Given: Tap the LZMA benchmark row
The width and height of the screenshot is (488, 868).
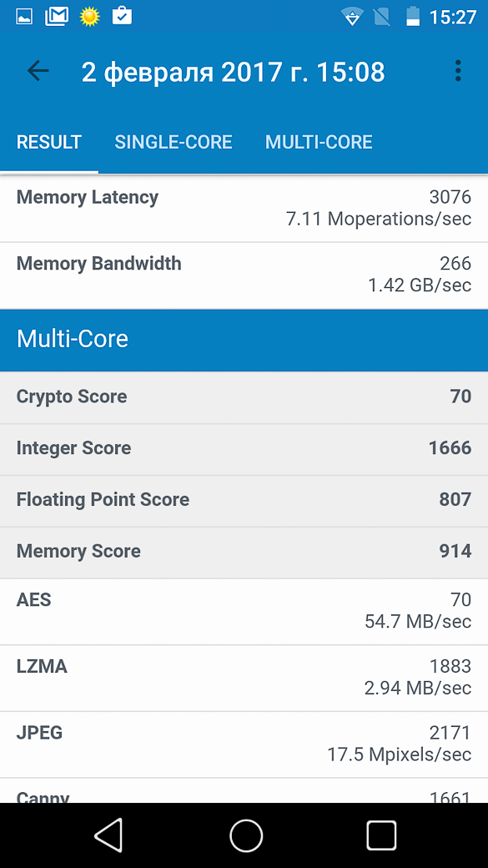Looking at the screenshot, I should point(244,678).
